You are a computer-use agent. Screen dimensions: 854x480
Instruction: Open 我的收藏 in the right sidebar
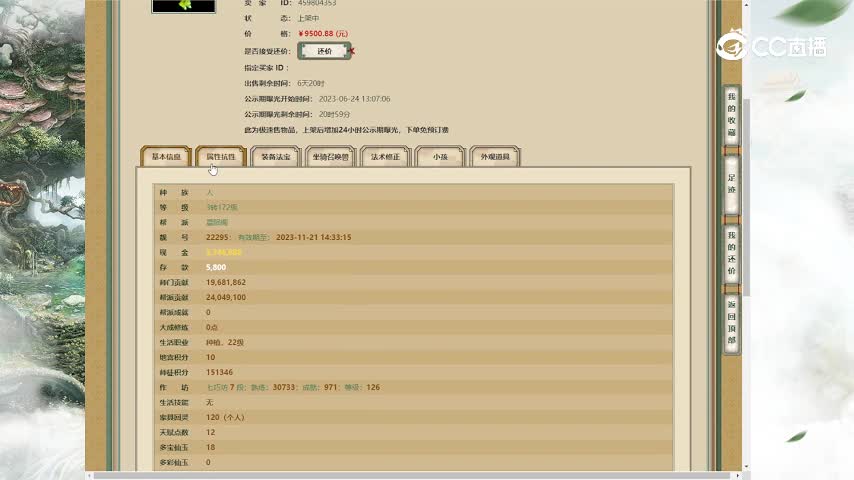click(731, 115)
